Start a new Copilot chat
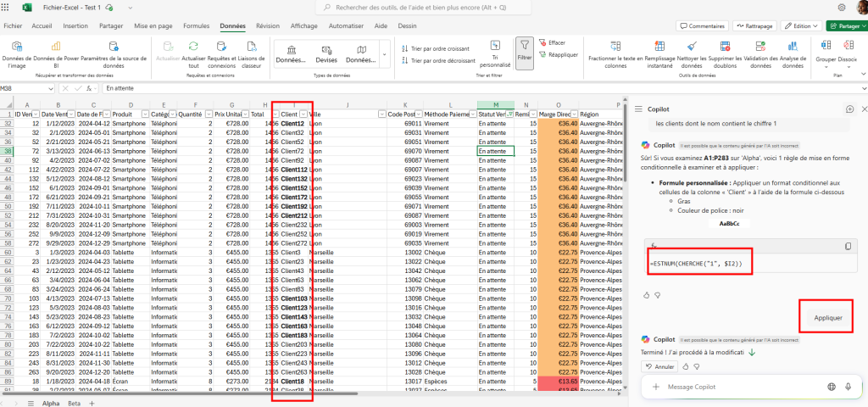The height and width of the screenshot is (407, 868). 849,109
